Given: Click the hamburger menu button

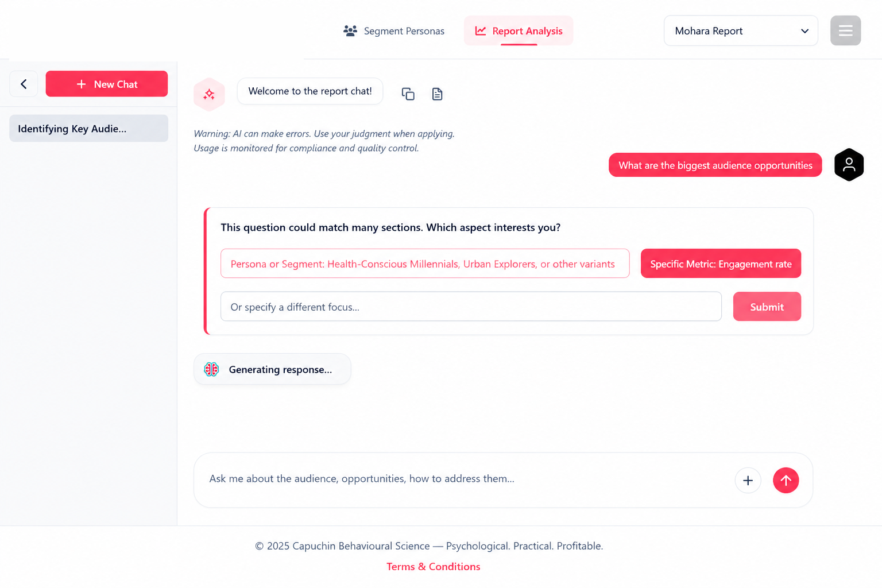Looking at the screenshot, I should [845, 30].
